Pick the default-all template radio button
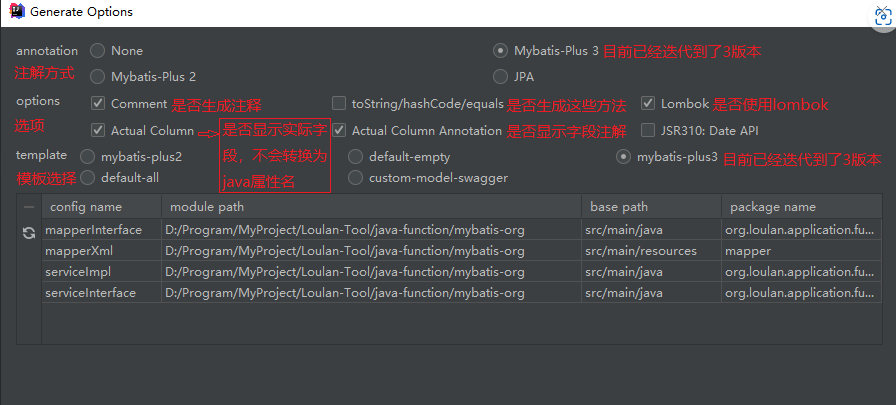 pos(87,177)
